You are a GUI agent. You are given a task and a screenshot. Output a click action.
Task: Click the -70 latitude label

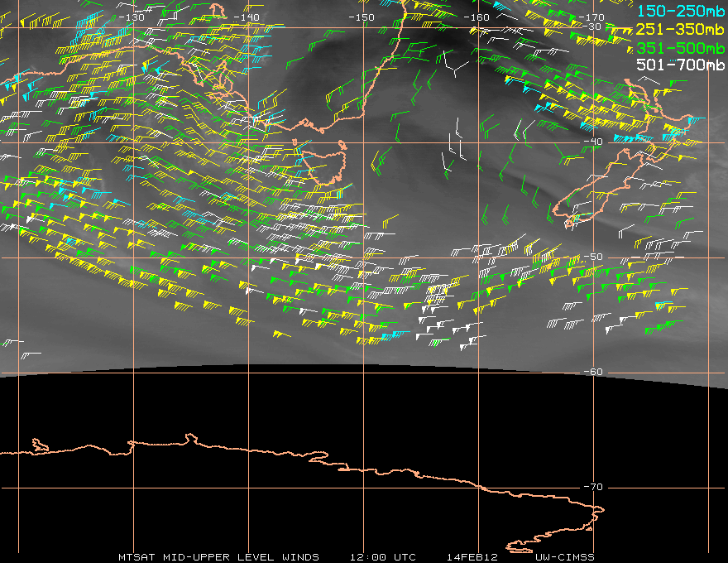coord(593,487)
